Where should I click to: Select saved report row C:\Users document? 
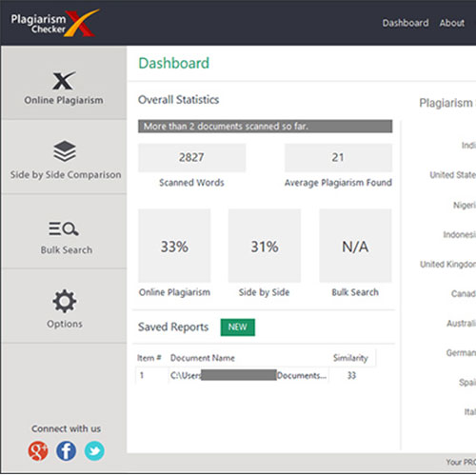248,376
